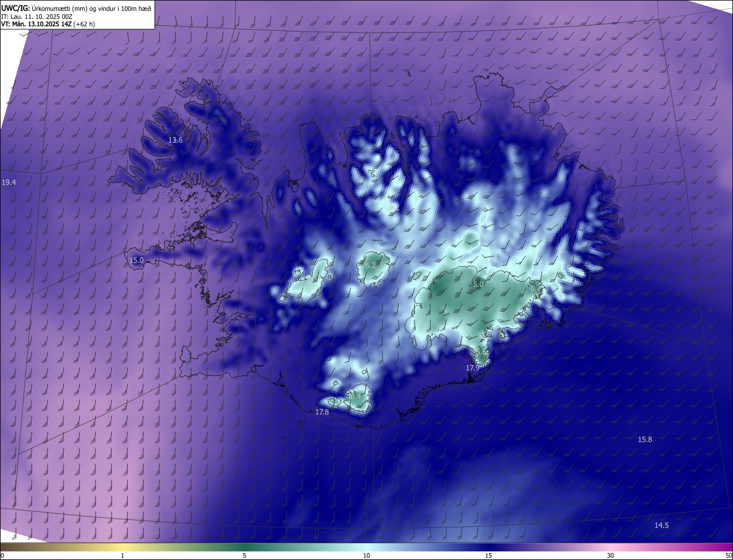Click the 5.0 value on the large Vatnajökull glacier
The image size is (733, 560).
click(x=479, y=284)
